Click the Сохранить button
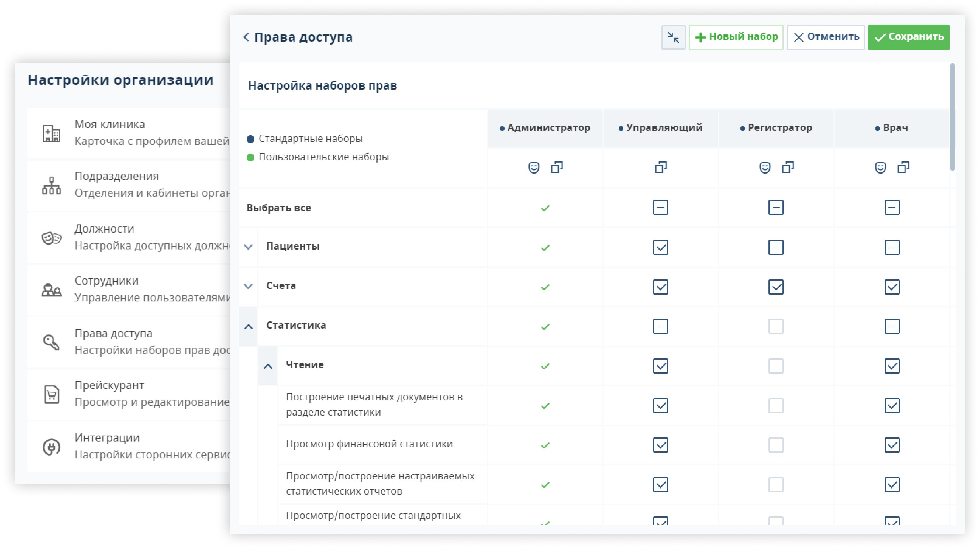 click(909, 37)
